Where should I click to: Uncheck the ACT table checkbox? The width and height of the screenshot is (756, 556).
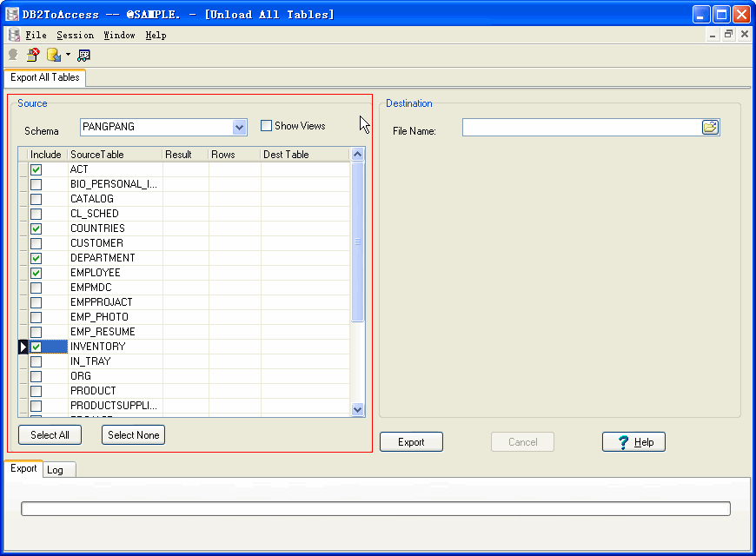(x=36, y=169)
